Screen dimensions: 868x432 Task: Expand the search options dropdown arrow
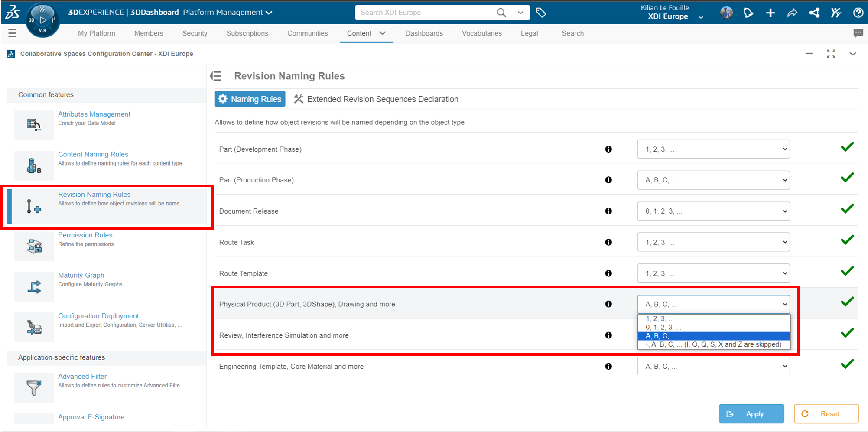pyautogui.click(x=520, y=13)
